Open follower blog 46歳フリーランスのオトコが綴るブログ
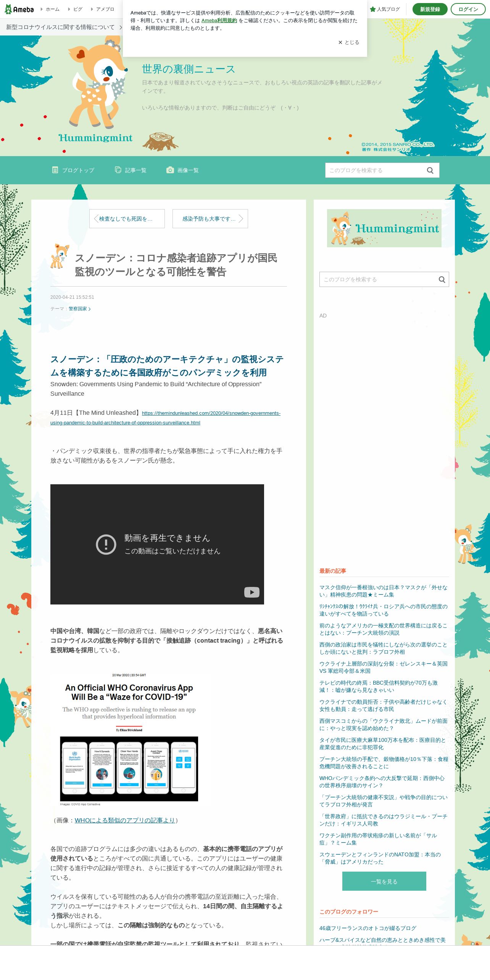Screen dimensions: 490x980 point(368,928)
